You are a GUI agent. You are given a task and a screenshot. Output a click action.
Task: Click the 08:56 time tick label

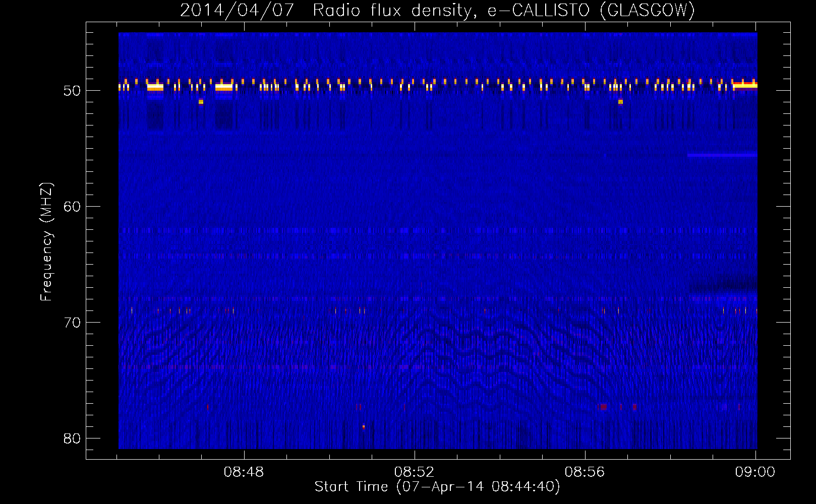585,472
